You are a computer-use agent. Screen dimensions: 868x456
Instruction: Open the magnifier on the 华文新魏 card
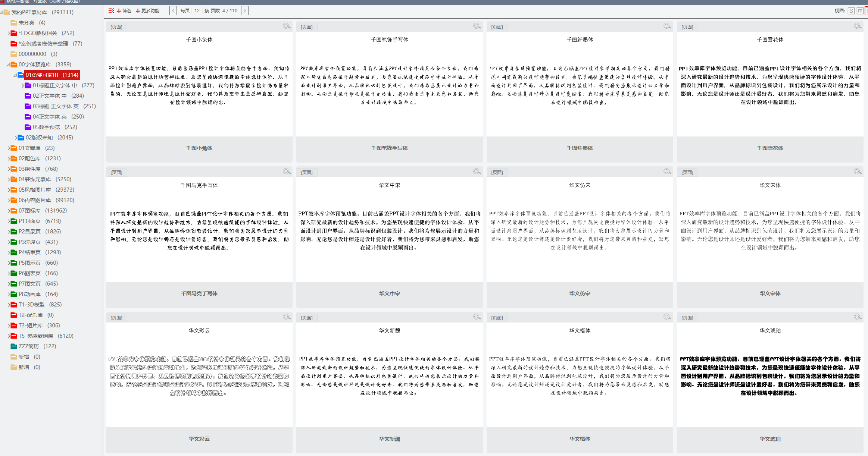pos(477,317)
